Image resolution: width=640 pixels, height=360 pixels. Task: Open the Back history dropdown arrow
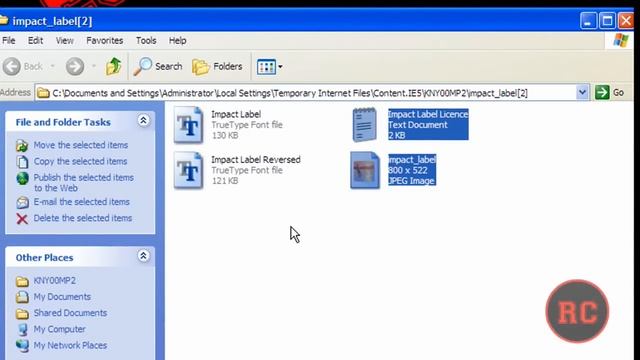pyautogui.click(x=52, y=66)
